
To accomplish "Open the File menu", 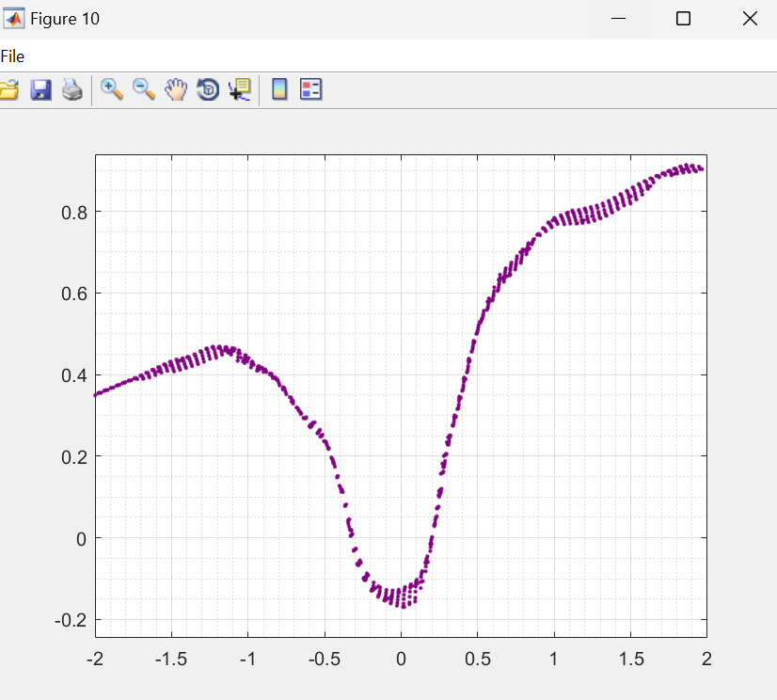I will point(12,56).
